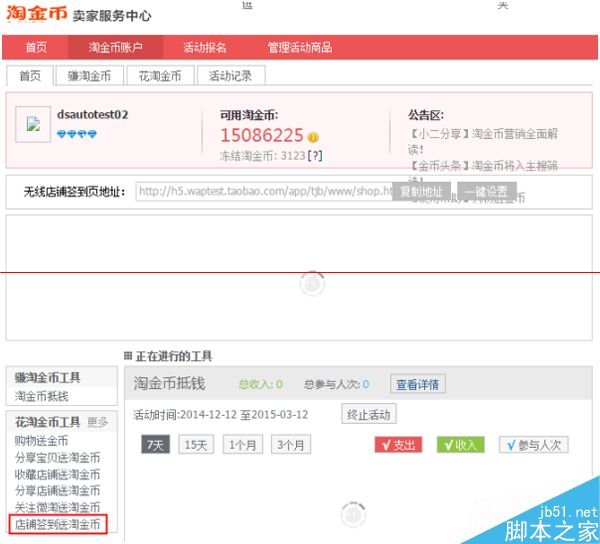Switch to the 赚淘金币 tab
Image resolution: width=600 pixels, height=544 pixels.
[x=90, y=76]
